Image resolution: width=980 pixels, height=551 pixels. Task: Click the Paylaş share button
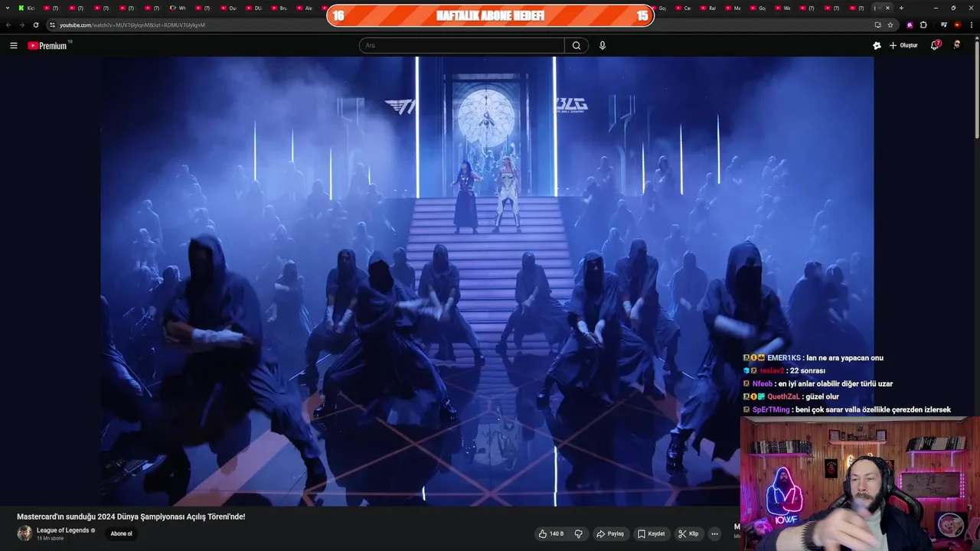pos(610,533)
